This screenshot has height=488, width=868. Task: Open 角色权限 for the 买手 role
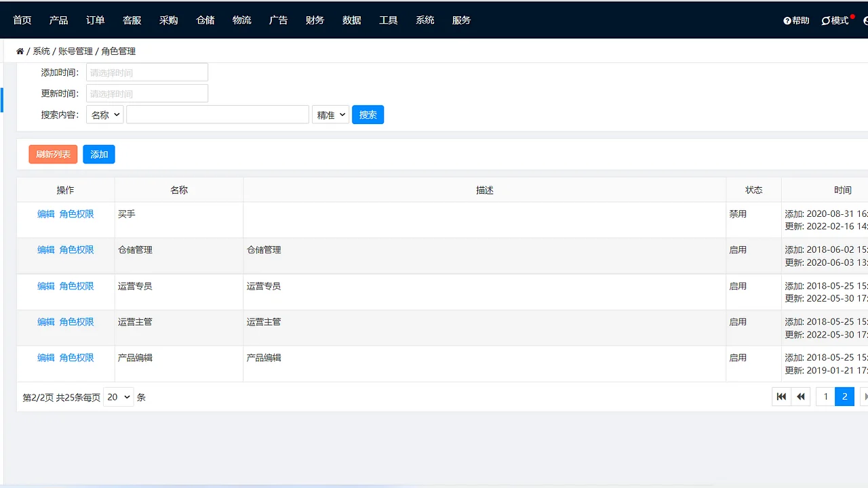[x=77, y=213]
